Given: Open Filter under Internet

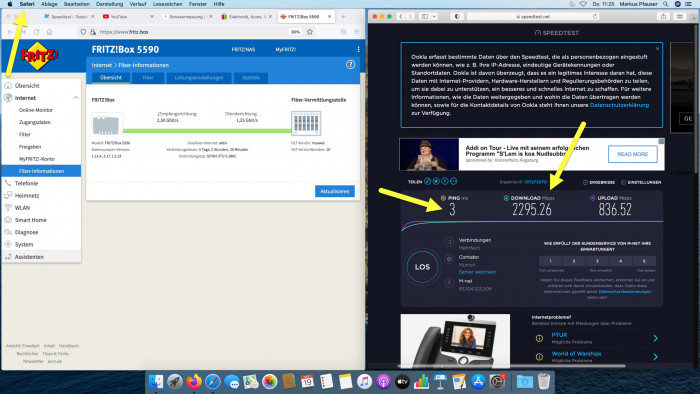Looking at the screenshot, I should [x=25, y=134].
